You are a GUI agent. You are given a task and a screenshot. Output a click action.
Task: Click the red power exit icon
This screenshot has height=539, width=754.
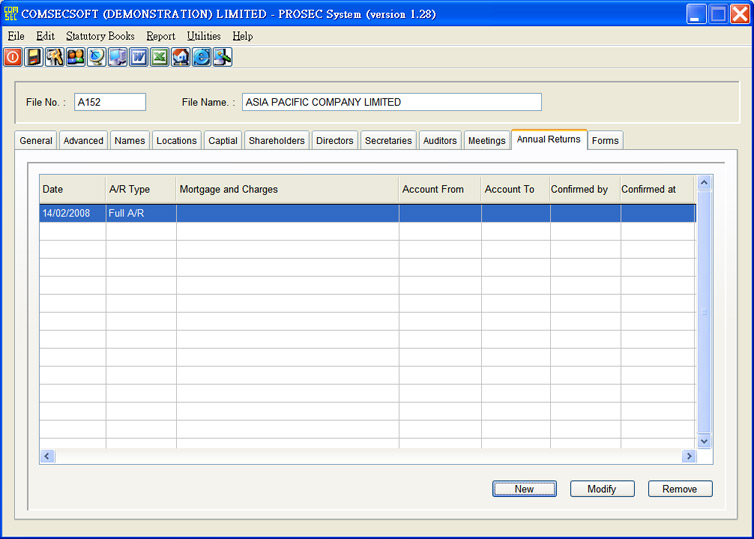pos(12,57)
